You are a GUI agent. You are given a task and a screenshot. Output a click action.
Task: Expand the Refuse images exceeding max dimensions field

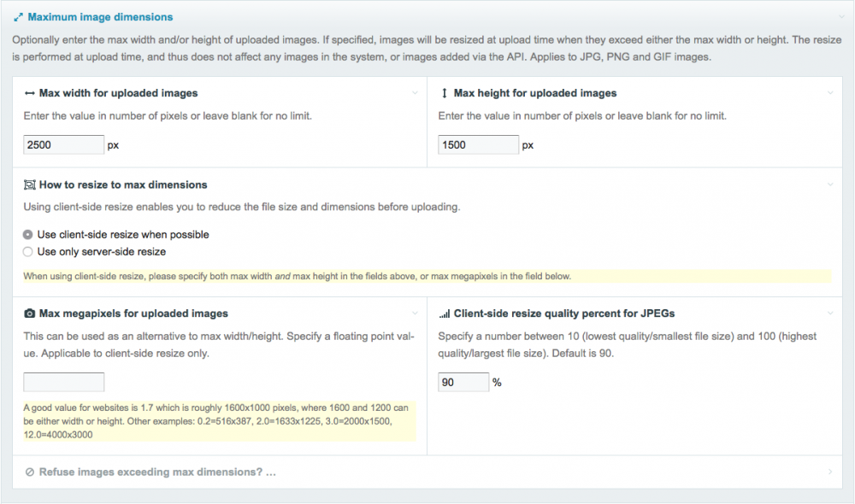(x=829, y=472)
